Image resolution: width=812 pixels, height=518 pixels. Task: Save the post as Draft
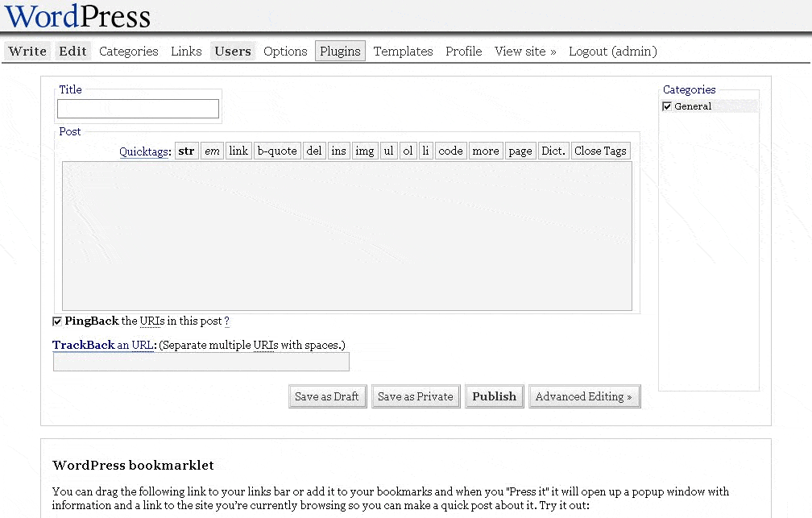coord(326,396)
